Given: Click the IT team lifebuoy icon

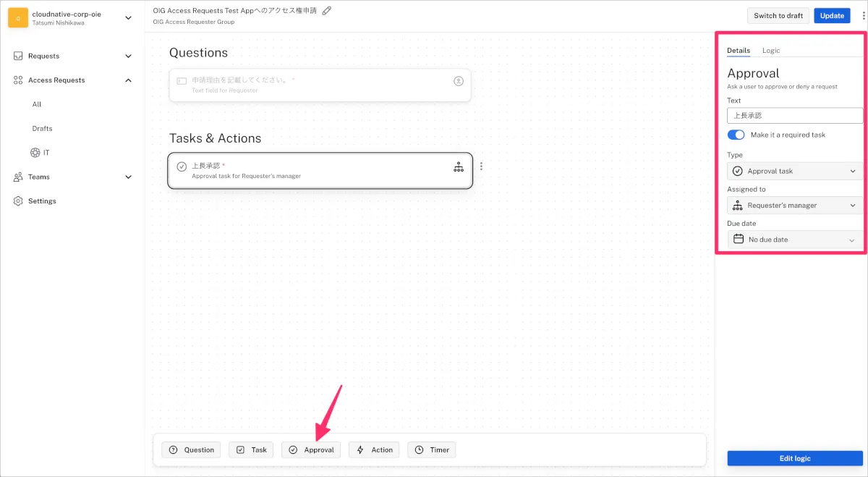Looking at the screenshot, I should pyautogui.click(x=35, y=153).
